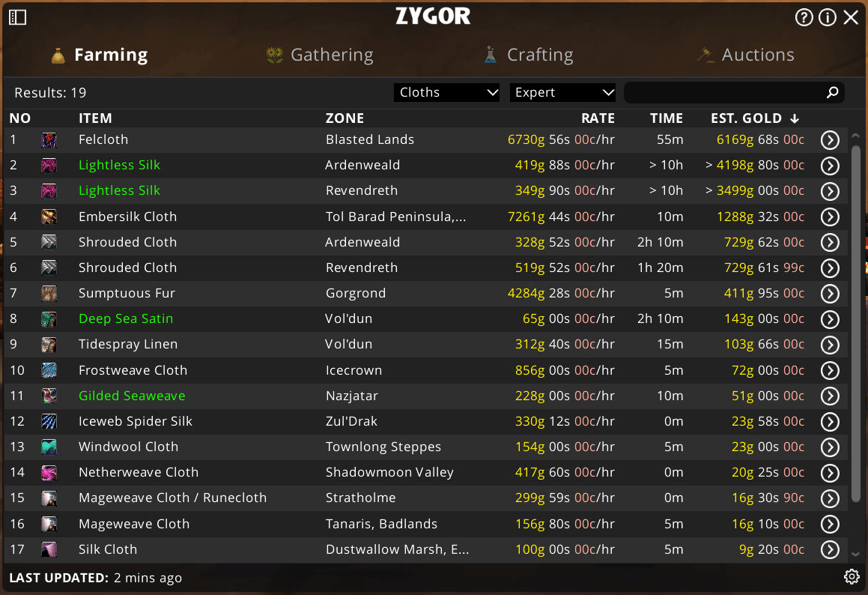Open the settings gear icon
The height and width of the screenshot is (595, 868).
coord(852,577)
